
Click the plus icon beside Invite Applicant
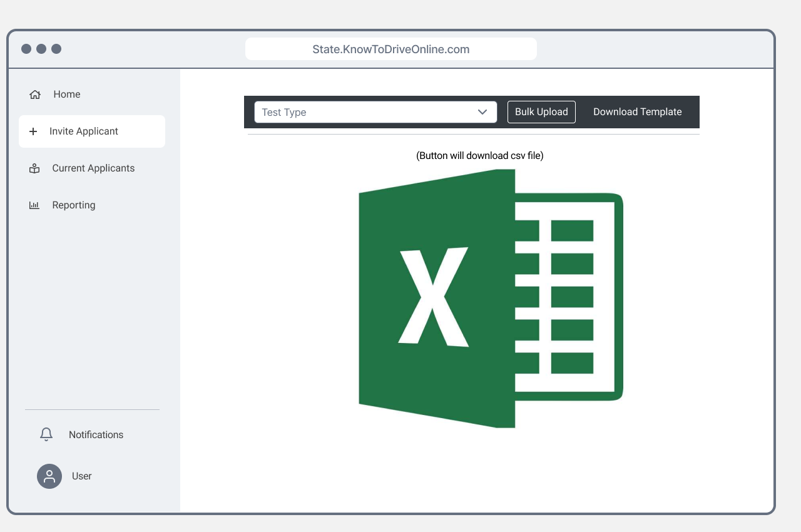tap(34, 131)
